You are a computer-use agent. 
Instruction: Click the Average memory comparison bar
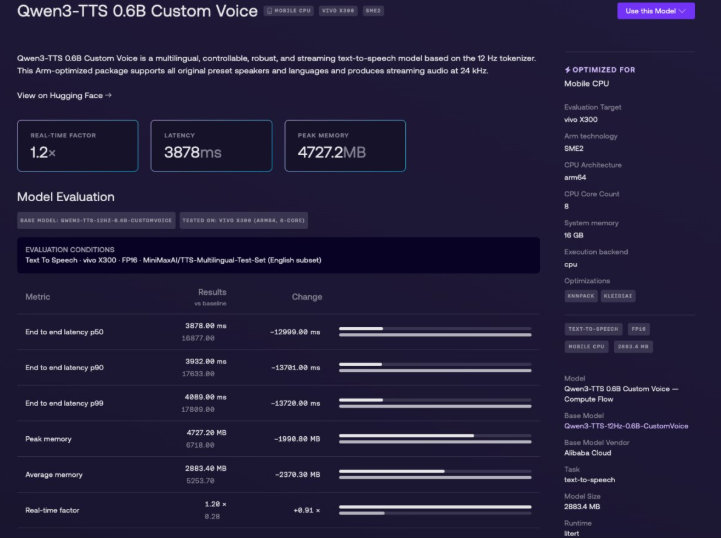(x=435, y=474)
